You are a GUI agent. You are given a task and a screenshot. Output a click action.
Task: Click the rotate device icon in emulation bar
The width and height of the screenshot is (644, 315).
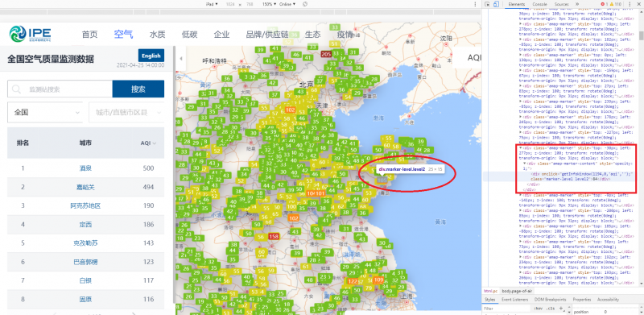(x=305, y=4)
